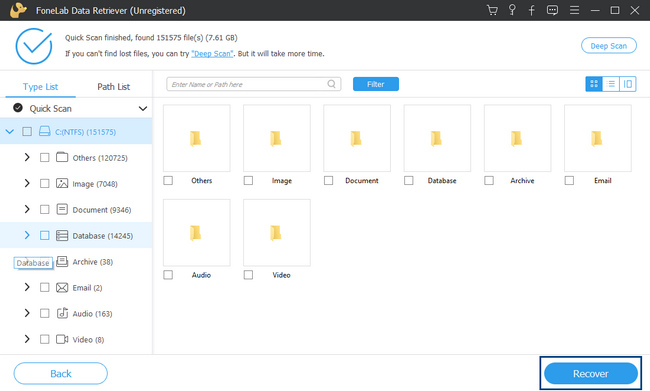650x391 pixels.
Task: Follow the "Deep Scan" hyperlink in message
Action: [212, 53]
